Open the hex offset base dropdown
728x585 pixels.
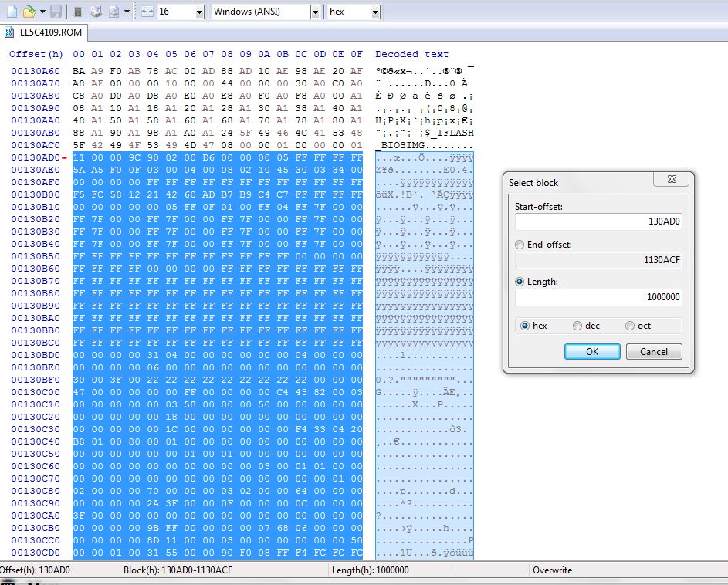point(375,12)
